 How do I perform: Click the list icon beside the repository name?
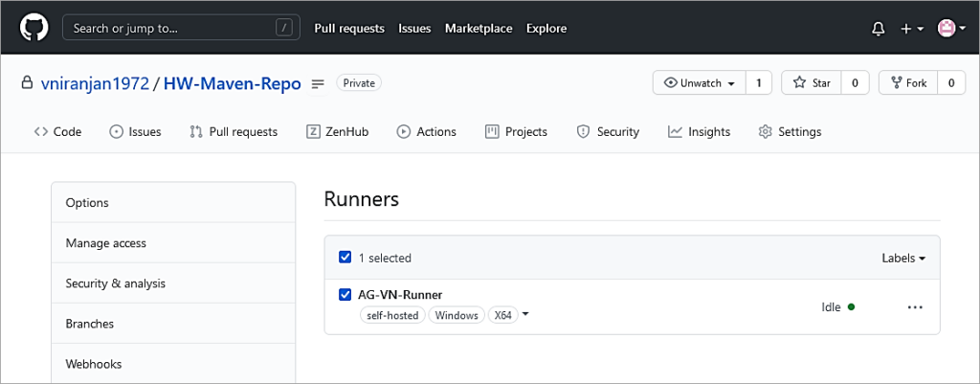coord(318,83)
